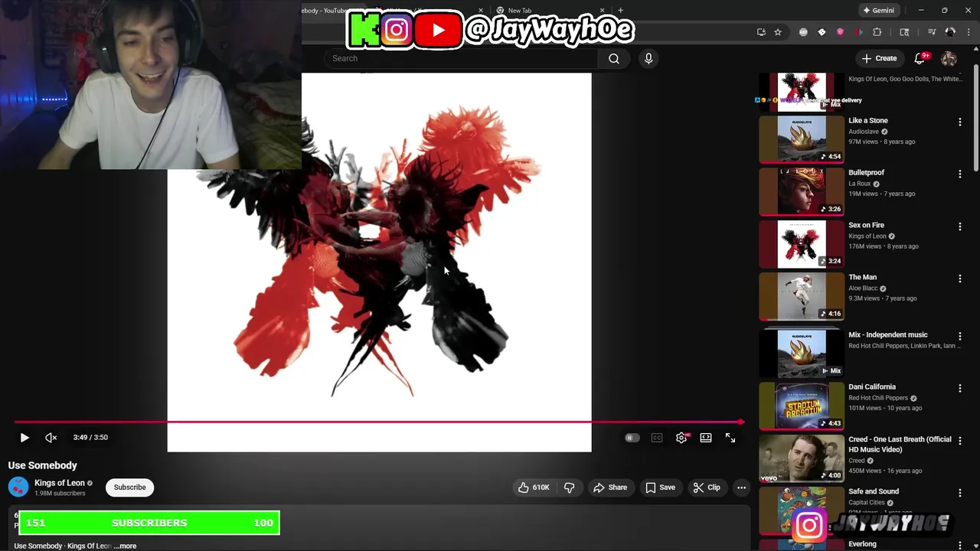980x551 pixels.
Task: Open the Like a Stone thumbnail
Action: pos(802,139)
